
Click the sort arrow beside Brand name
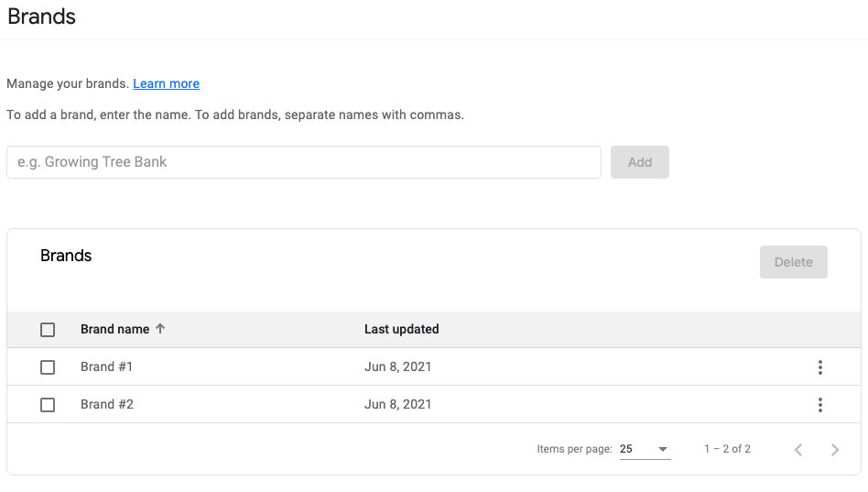pyautogui.click(x=160, y=329)
